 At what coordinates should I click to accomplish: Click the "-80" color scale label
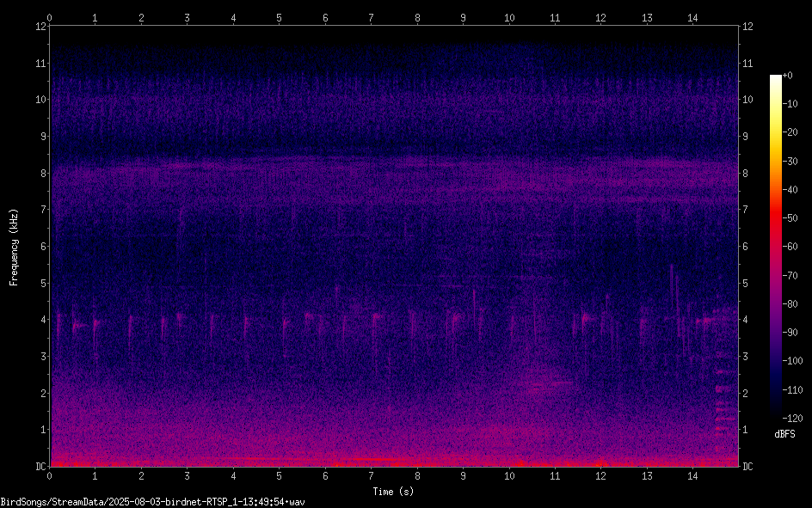coord(790,304)
